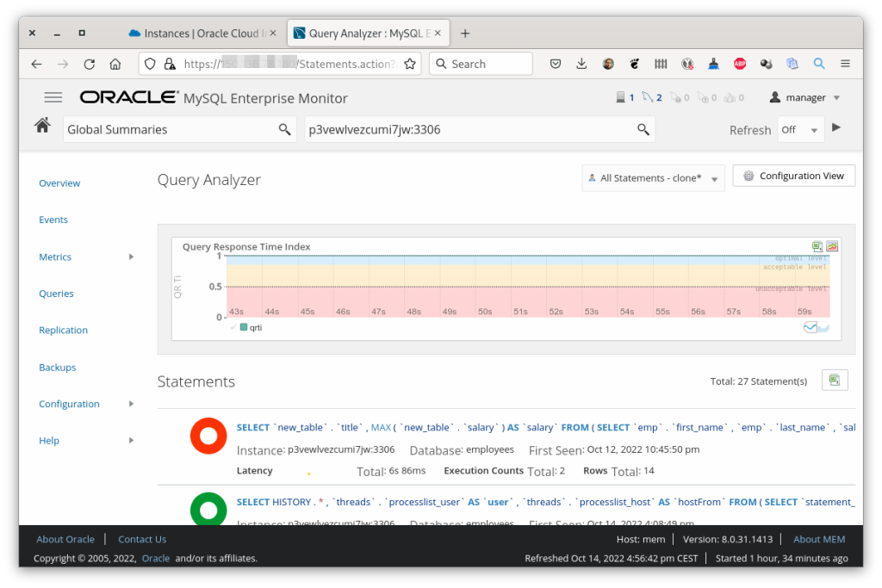The width and height of the screenshot is (882, 588).
Task: Open the SELECT HISTORY threads statement link
Action: click(x=545, y=502)
